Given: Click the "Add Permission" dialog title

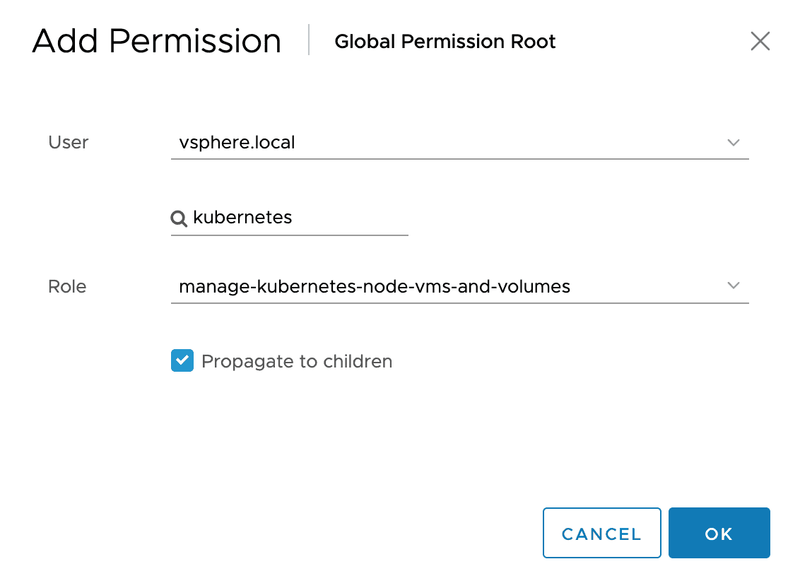Looking at the screenshot, I should pos(157,41).
